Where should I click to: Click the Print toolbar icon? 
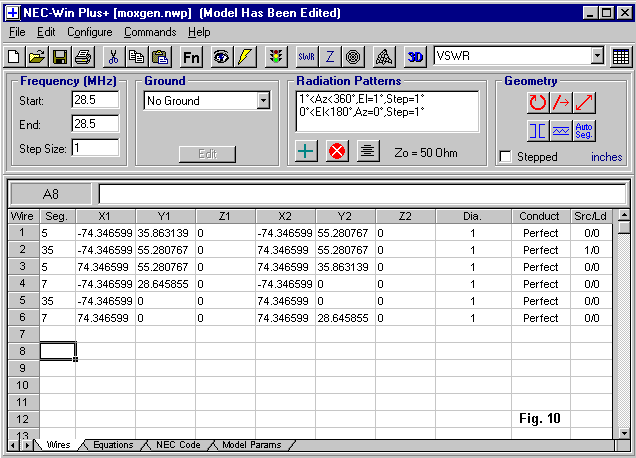tap(82, 57)
